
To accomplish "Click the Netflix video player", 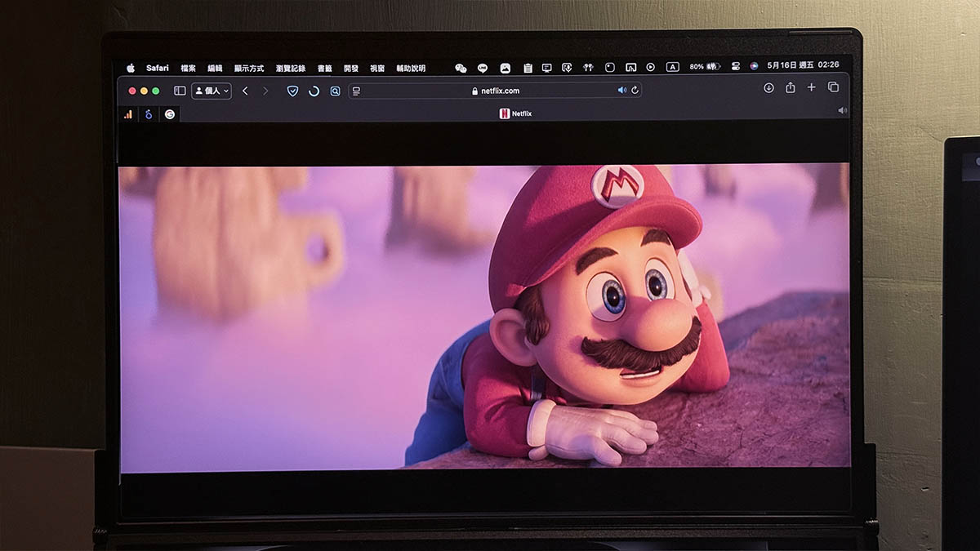I will pyautogui.click(x=484, y=317).
